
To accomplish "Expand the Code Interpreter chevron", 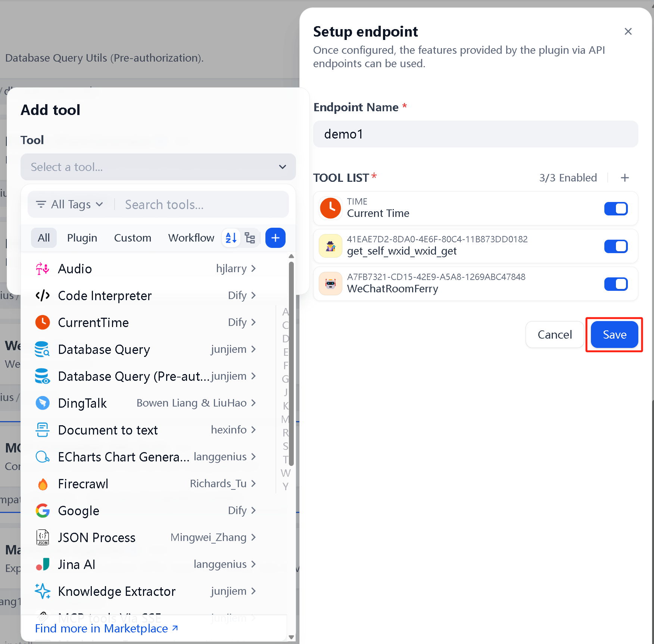I will (254, 296).
